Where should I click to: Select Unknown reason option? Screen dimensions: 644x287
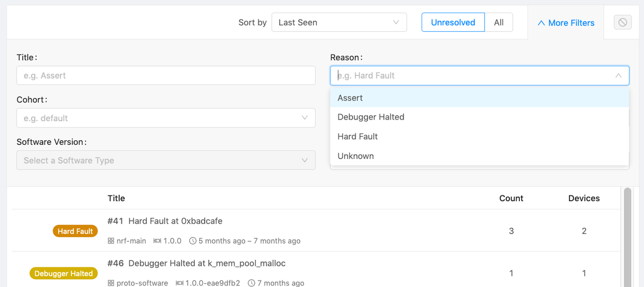pos(356,156)
